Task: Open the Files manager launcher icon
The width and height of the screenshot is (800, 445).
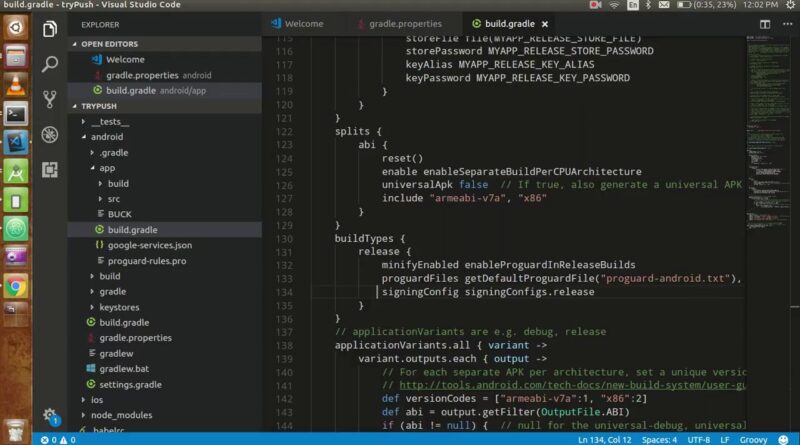Action: click(x=15, y=56)
